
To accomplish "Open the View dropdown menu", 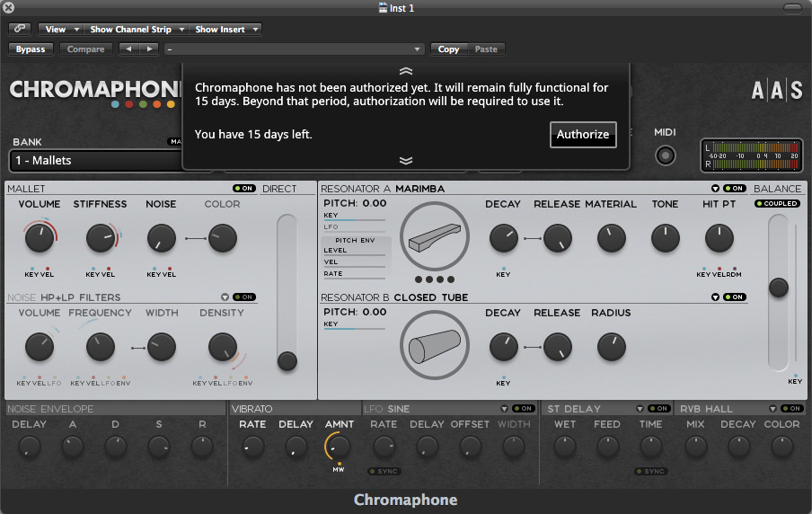I will pos(61,29).
